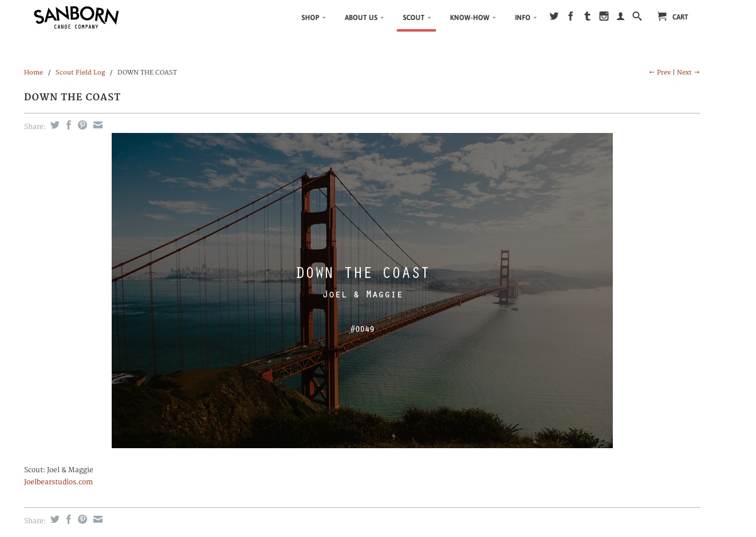
Task: Open Sanborn's Twitter page from header
Action: pos(554,17)
